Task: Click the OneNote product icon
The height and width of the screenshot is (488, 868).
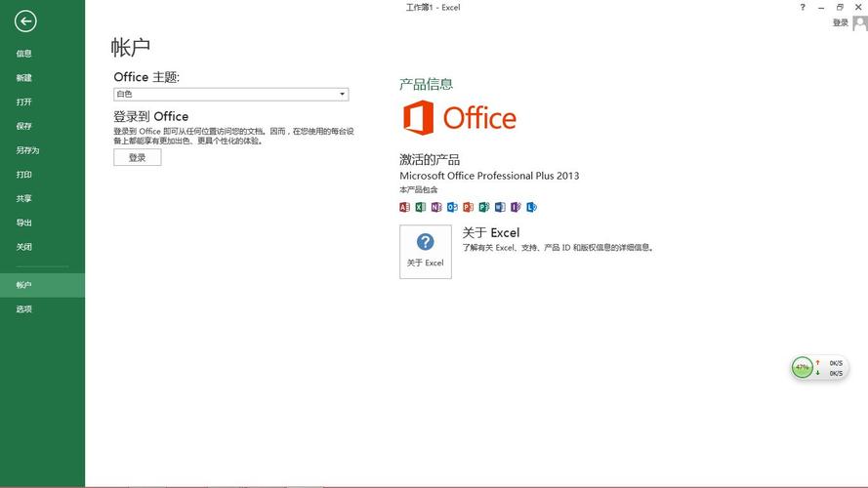Action: pos(436,207)
